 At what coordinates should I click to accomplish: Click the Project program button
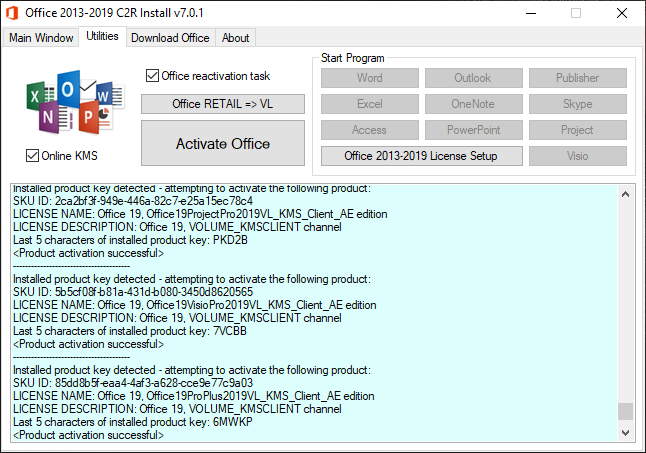578,130
